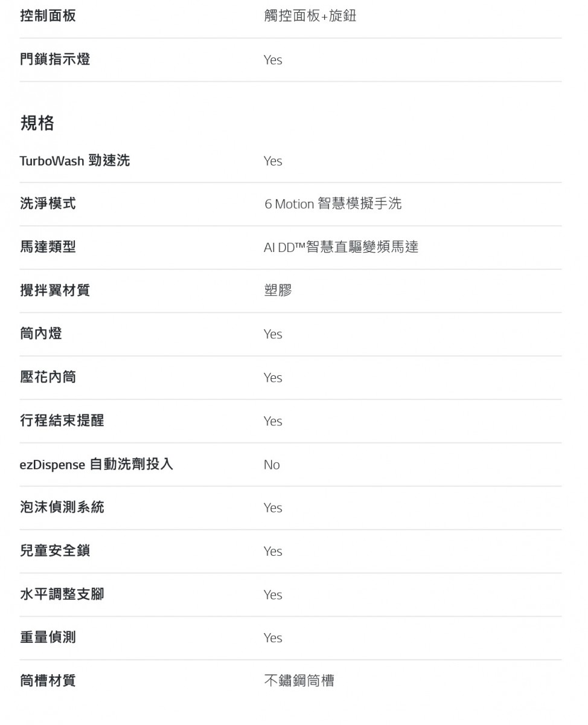The width and height of the screenshot is (588, 725).
Task: Select the 門鎖指示燈 row label
Action: coord(55,59)
